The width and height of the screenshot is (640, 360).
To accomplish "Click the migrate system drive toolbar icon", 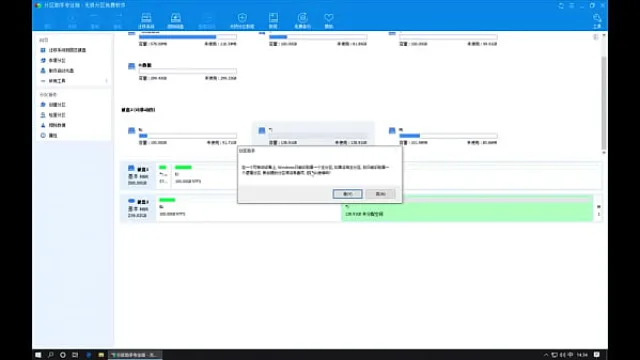I will coord(146,20).
